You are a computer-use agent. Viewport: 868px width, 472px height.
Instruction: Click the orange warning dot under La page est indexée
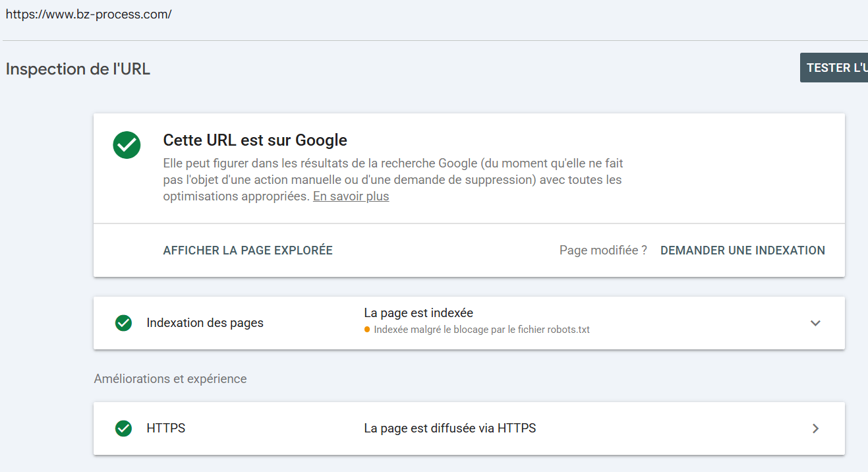coord(367,329)
